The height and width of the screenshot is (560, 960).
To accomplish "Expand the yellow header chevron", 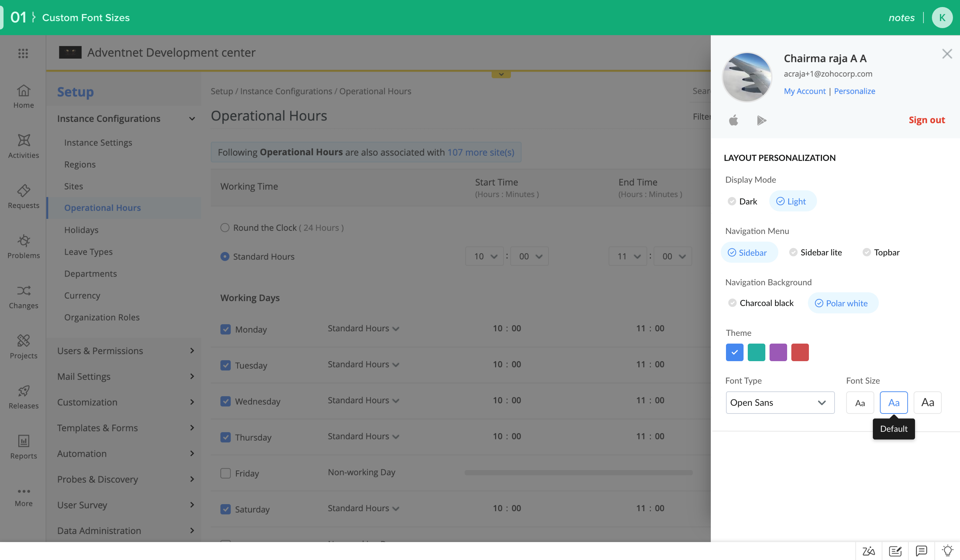I will tap(501, 75).
